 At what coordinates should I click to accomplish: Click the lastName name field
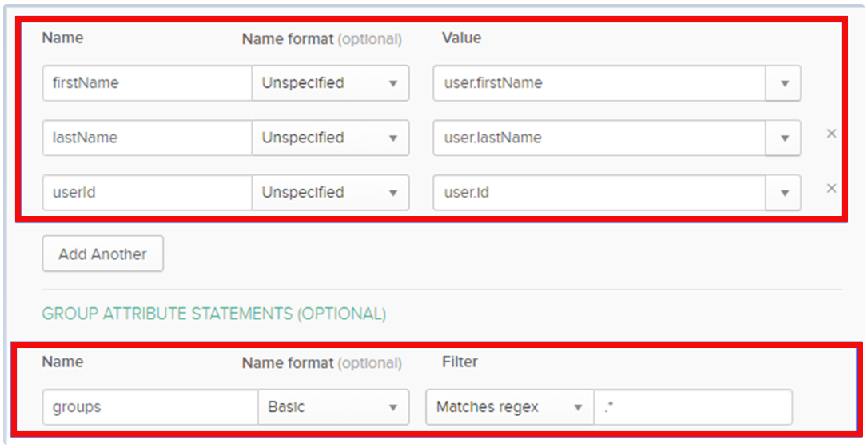(147, 138)
